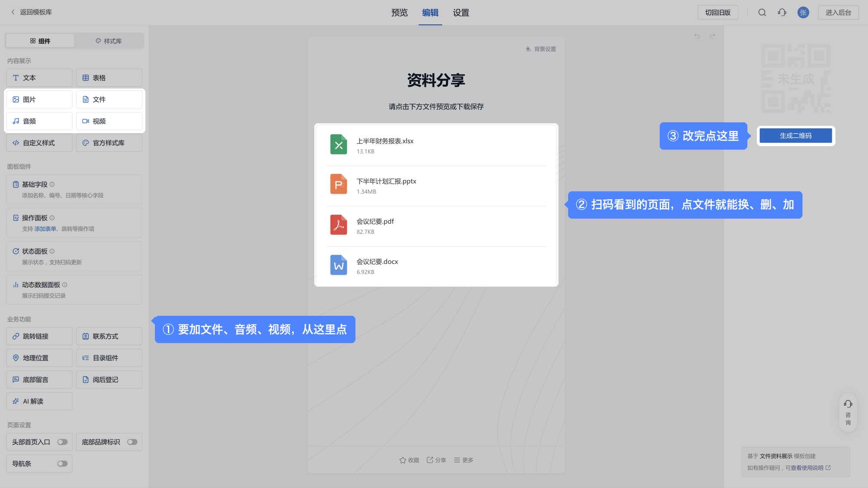This screenshot has width=868, height=488.
Task: Toggle 导航条 switch
Action: tap(62, 464)
